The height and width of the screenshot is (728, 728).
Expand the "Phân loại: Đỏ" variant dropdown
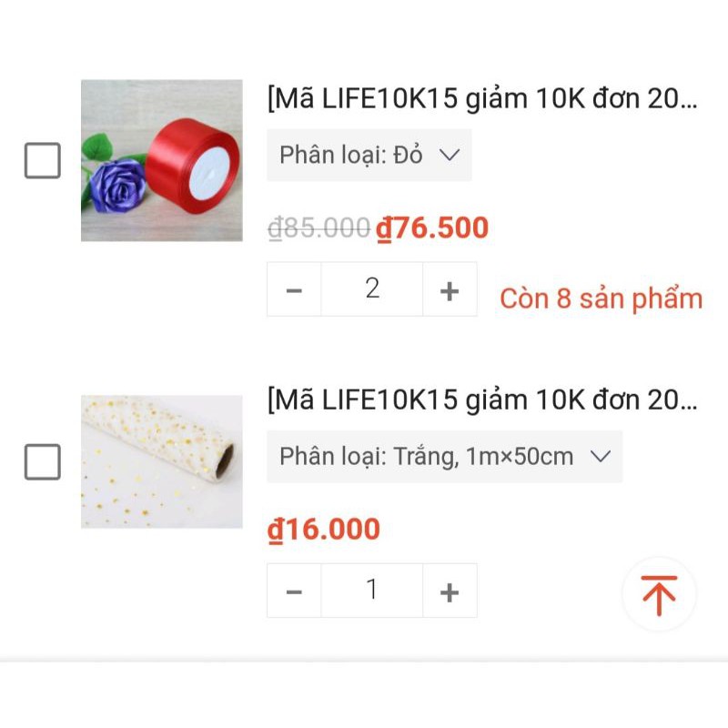click(369, 155)
